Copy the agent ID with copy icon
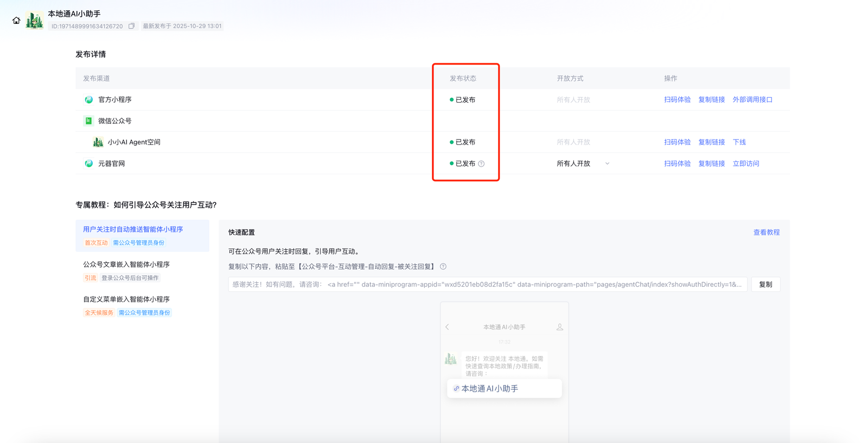Image resolution: width=868 pixels, height=443 pixels. 131,26
